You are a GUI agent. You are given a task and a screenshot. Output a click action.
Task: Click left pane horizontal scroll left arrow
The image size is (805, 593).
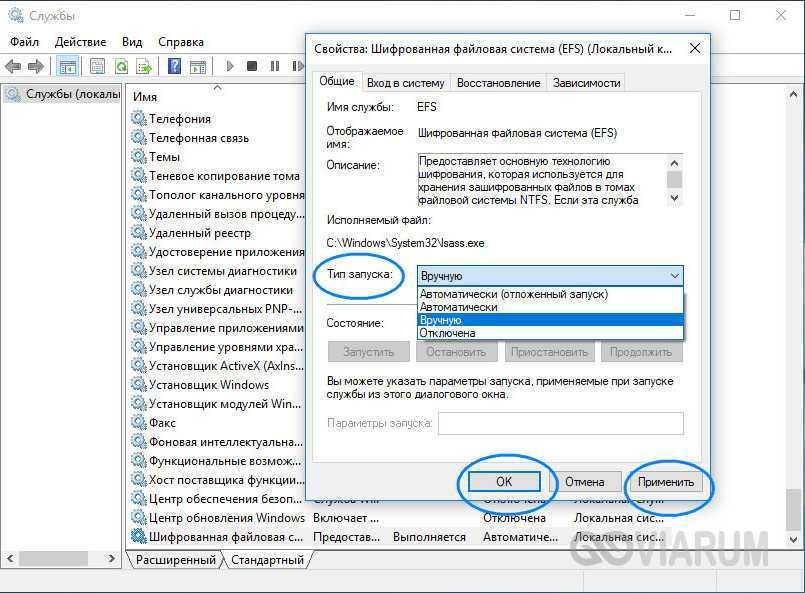click(x=10, y=558)
